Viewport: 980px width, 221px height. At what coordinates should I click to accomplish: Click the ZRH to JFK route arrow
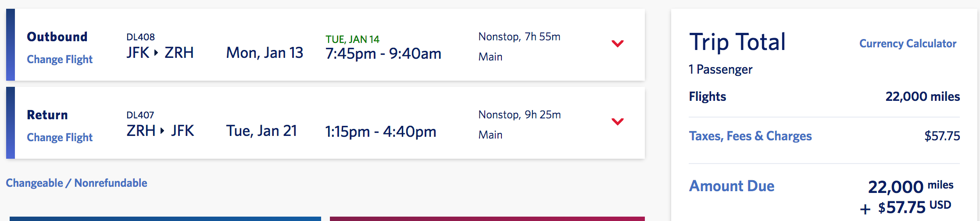(x=162, y=131)
